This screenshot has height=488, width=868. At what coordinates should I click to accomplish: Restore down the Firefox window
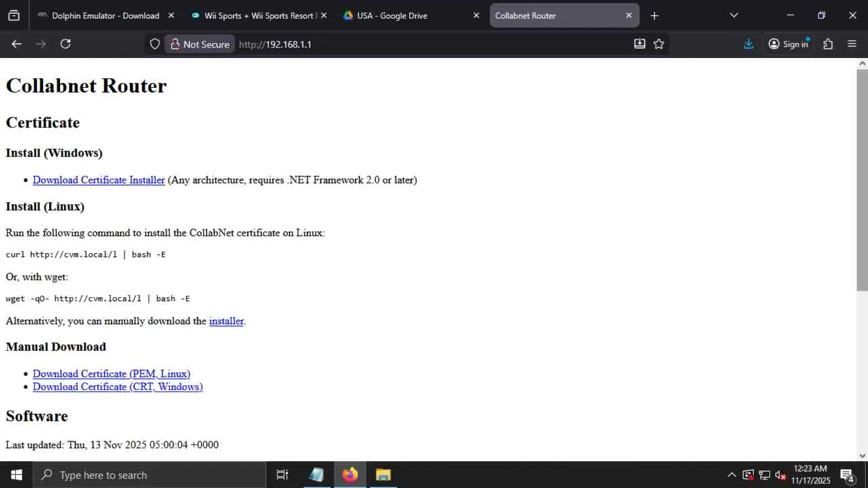tap(821, 16)
